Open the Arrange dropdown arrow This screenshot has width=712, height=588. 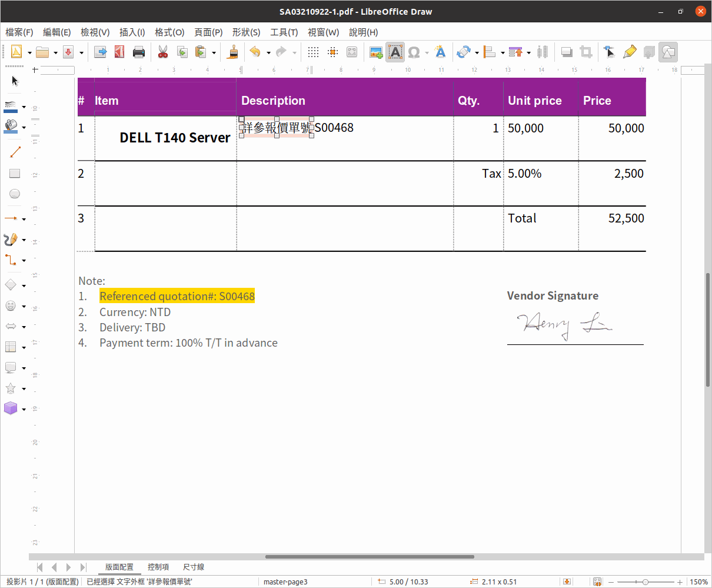528,53
